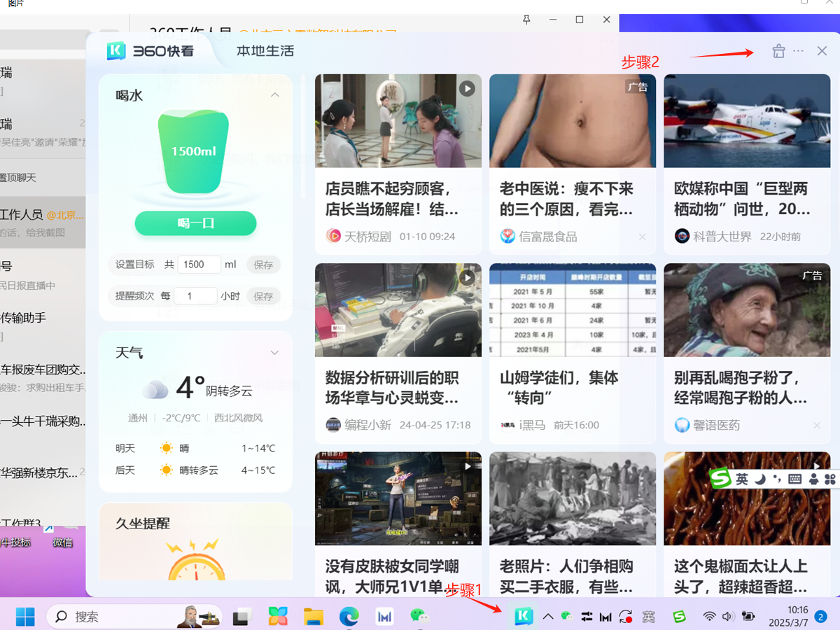This screenshot has width=840, height=630.
Task: Open the 老中医说：瘦不下来 article headline
Action: 566,199
